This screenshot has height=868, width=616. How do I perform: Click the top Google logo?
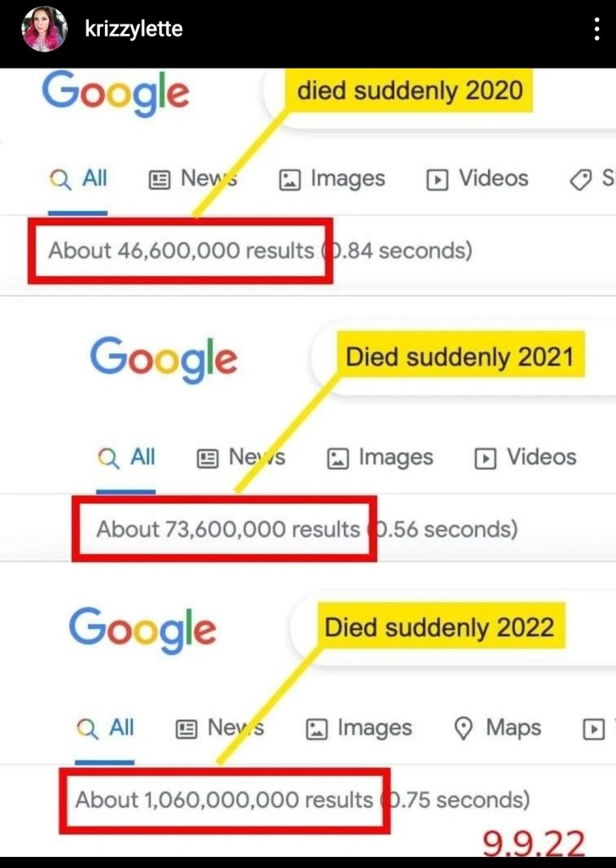tap(115, 95)
